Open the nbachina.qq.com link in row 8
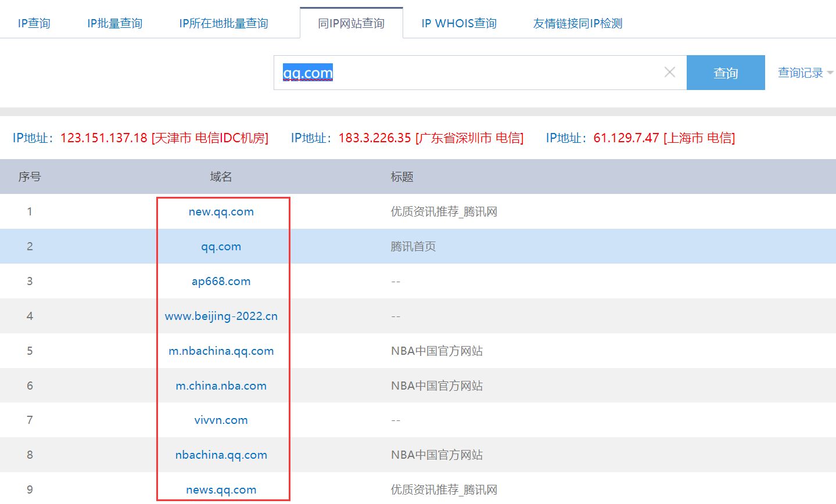Image resolution: width=836 pixels, height=504 pixels. (221, 455)
